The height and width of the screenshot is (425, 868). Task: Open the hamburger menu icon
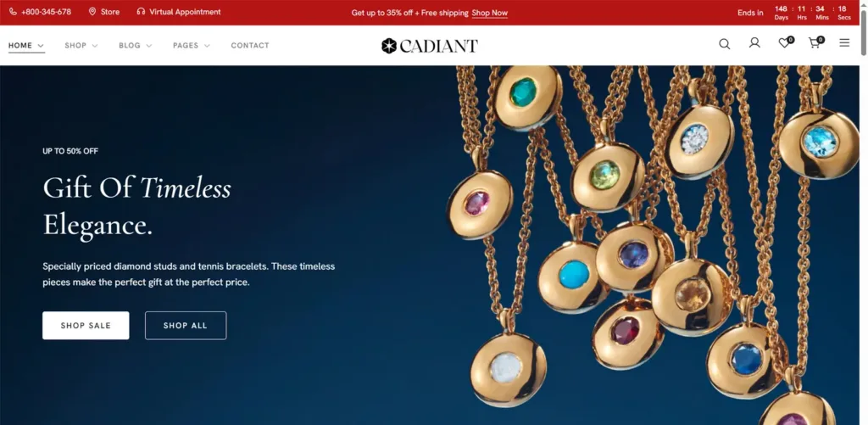tap(844, 42)
